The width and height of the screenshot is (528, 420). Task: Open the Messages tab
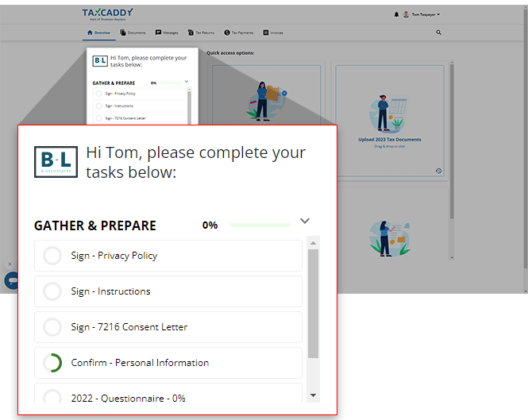coord(167,33)
